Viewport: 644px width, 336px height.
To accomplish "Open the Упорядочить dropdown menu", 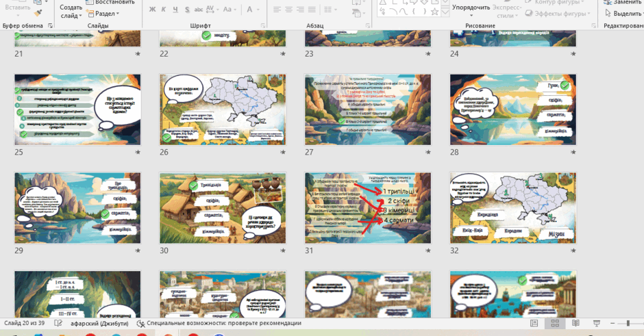I will (471, 11).
